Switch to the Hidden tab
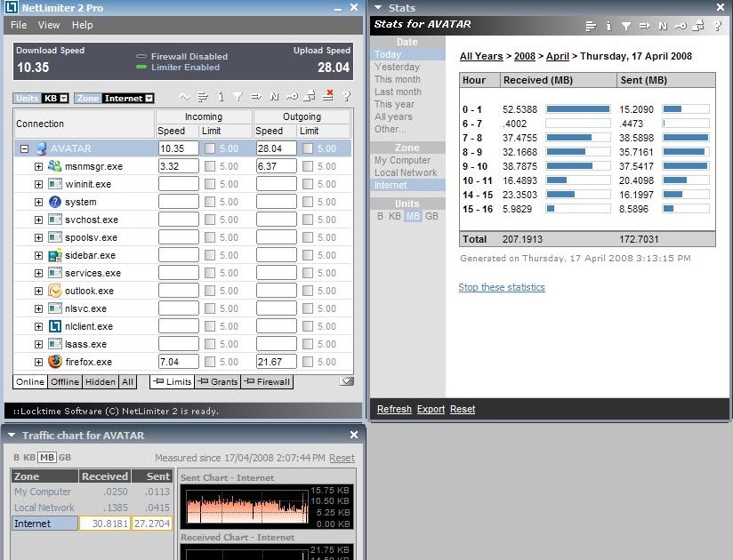Image resolution: width=733 pixels, height=560 pixels. [100, 381]
